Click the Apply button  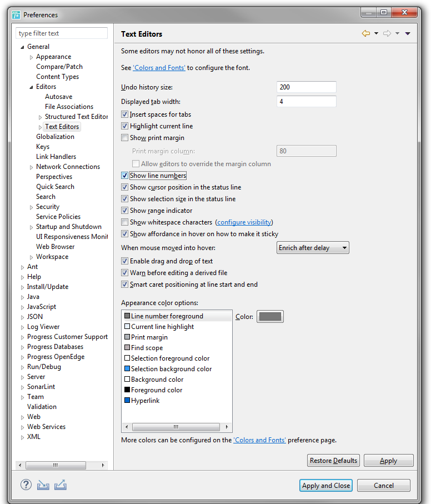click(389, 460)
